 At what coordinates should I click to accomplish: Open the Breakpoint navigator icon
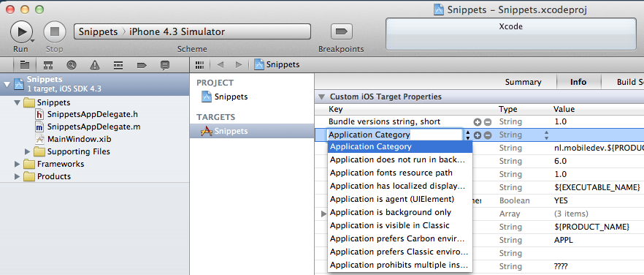pyautogui.click(x=142, y=64)
